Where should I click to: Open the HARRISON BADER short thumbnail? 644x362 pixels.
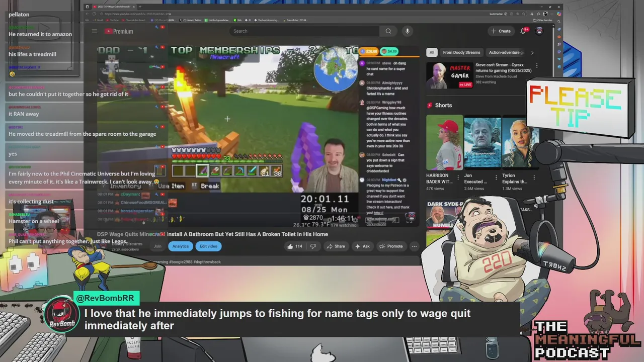tap(445, 143)
